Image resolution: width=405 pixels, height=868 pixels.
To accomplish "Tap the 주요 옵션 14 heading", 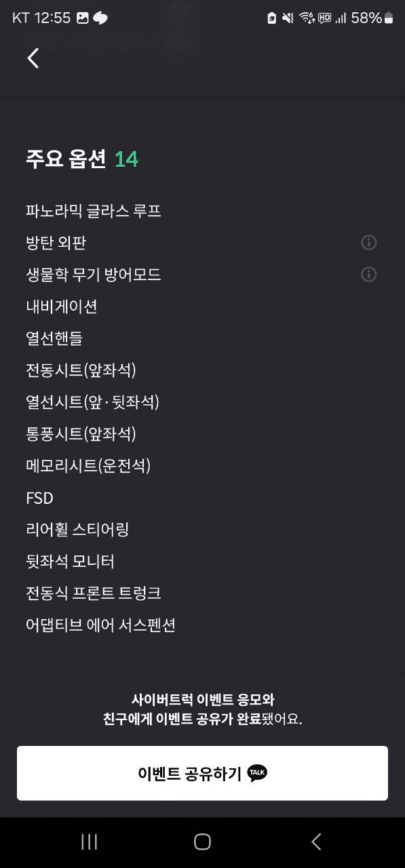I will 81,159.
